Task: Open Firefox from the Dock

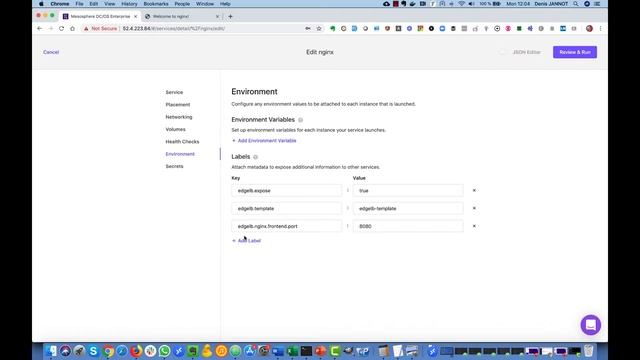Action: click(x=136, y=351)
